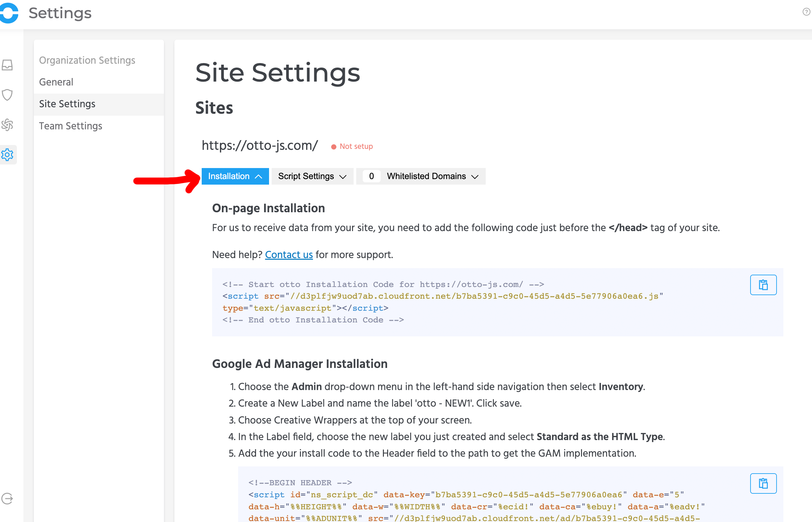Click the End otto Installation Code comment
Image resolution: width=812 pixels, height=522 pixels.
click(313, 320)
